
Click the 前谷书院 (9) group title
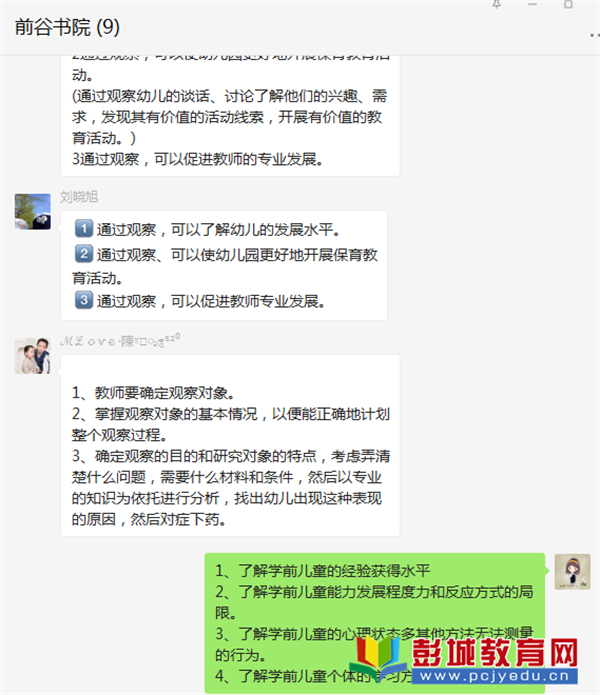(x=67, y=27)
